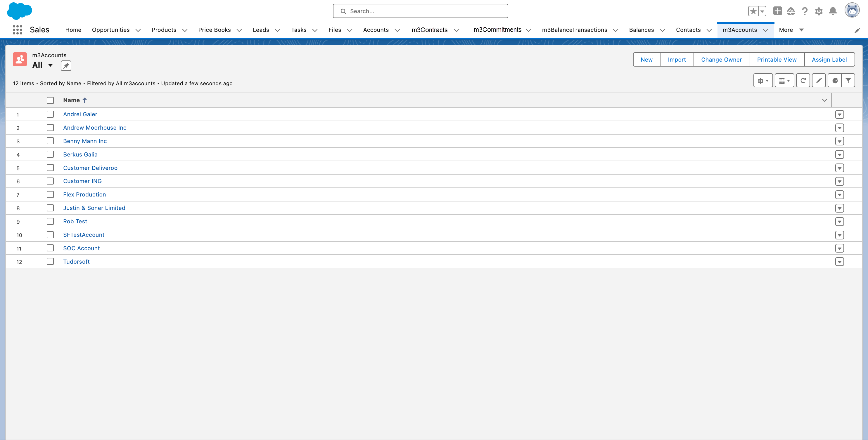The height and width of the screenshot is (440, 868).
Task: Click the Import button
Action: click(677, 60)
